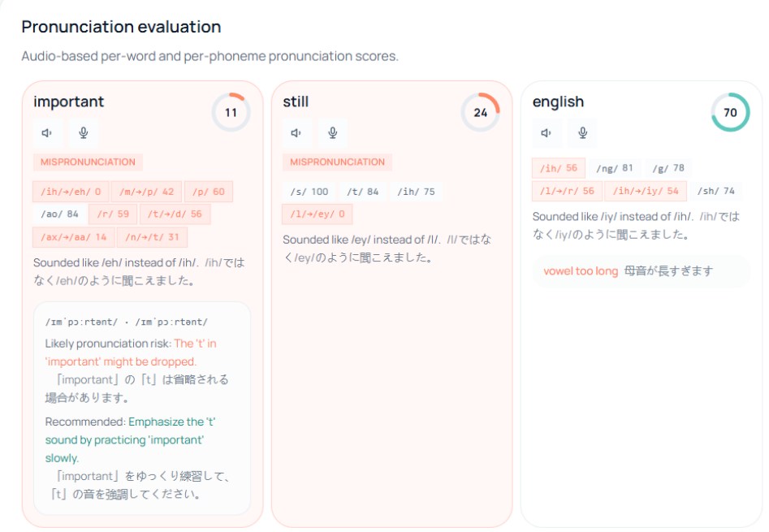Viewport: 769px width, 532px height.
Task: Select the /p/ 60 phoneme chip
Action: pos(209,192)
